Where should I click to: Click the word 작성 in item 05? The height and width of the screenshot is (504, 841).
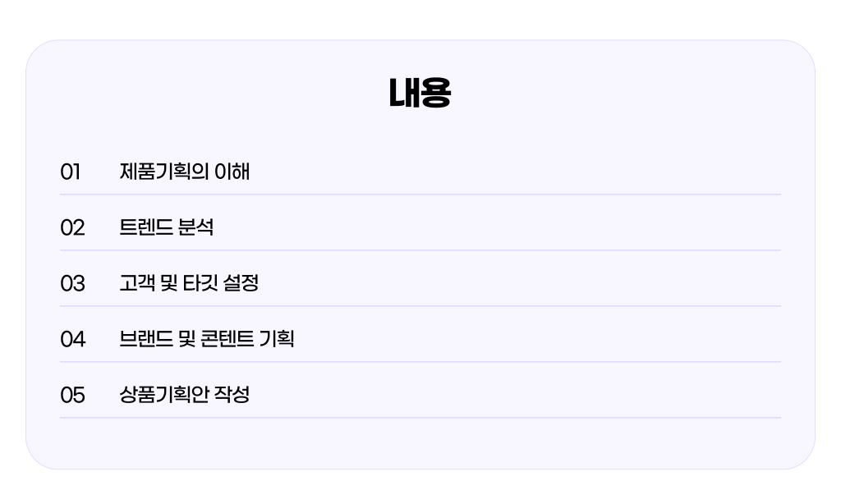pos(232,395)
